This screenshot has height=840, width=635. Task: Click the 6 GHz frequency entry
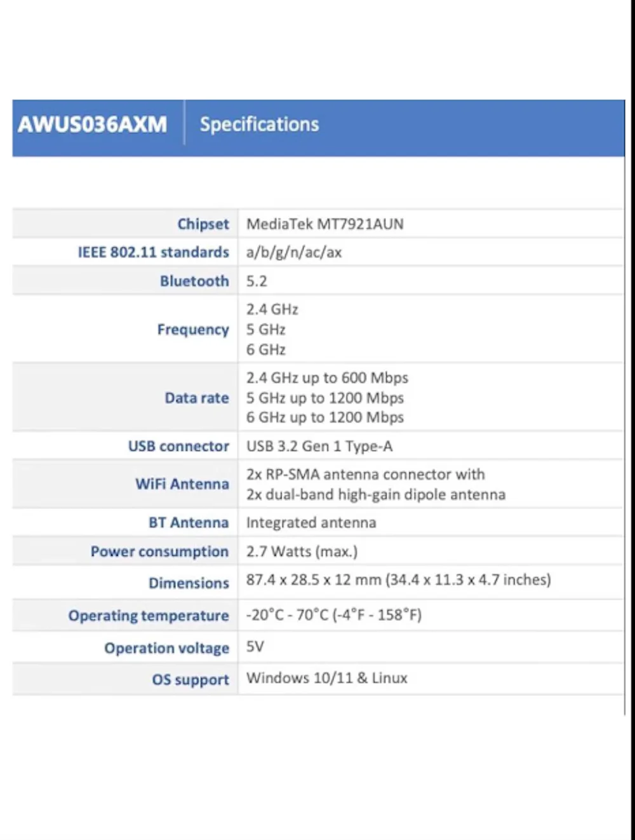(x=266, y=349)
